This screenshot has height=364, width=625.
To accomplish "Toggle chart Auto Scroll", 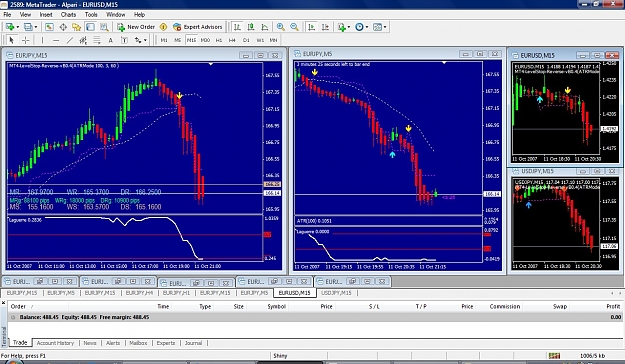I will [x=312, y=27].
